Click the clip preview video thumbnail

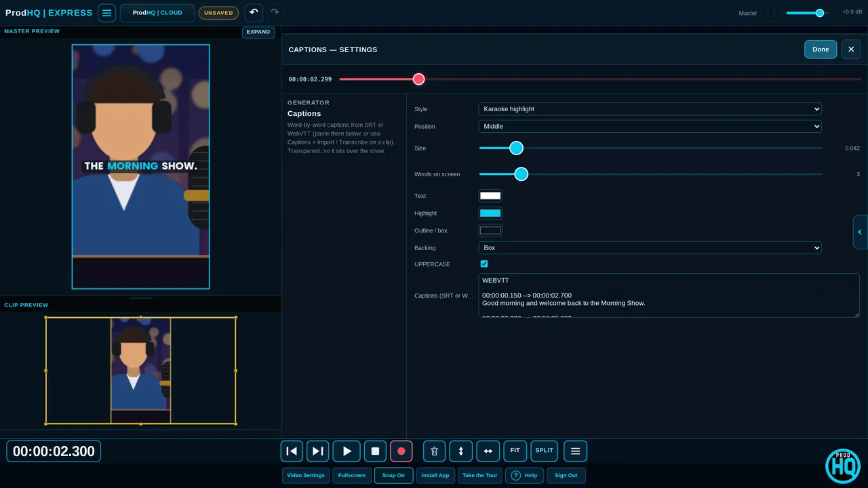coord(141,370)
